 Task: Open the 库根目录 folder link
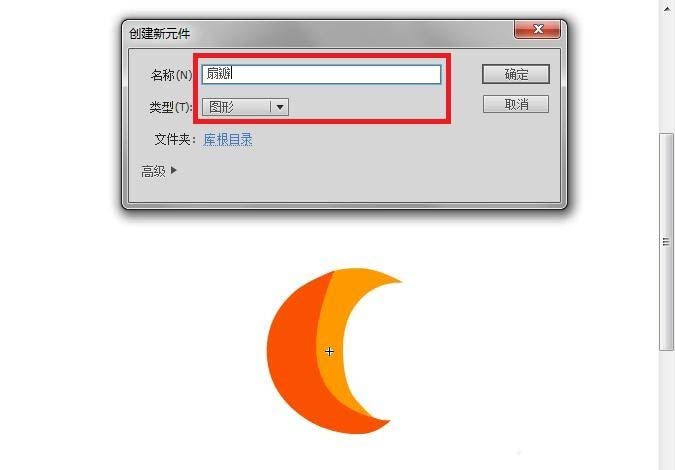228,139
